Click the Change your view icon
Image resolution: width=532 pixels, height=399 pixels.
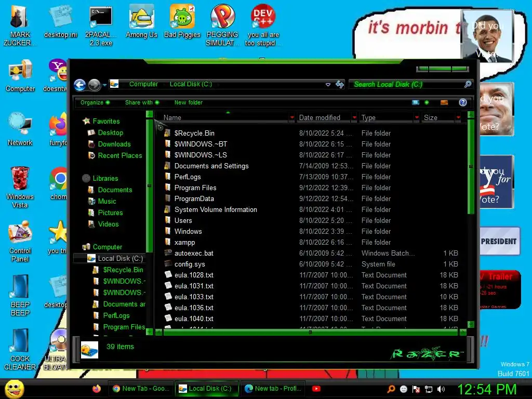415,102
